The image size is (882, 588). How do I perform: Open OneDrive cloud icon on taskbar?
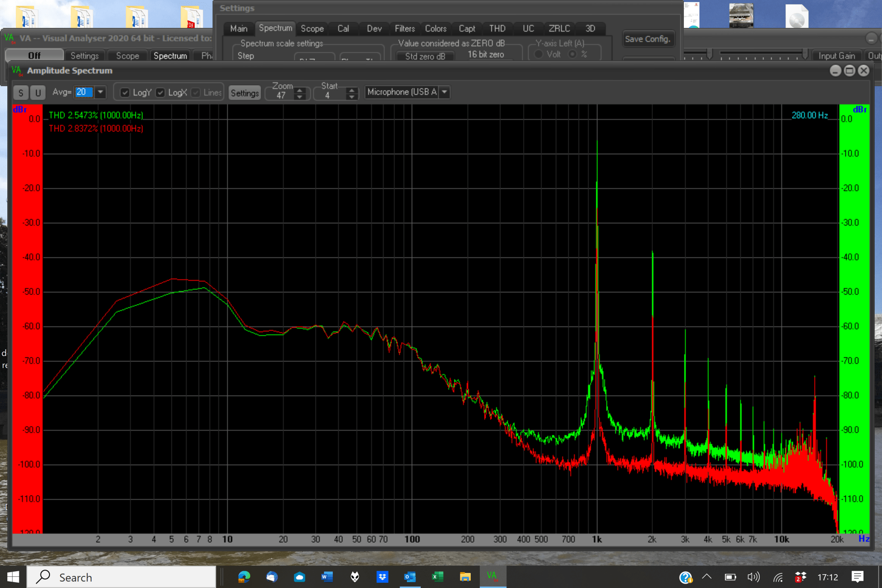[299, 577]
